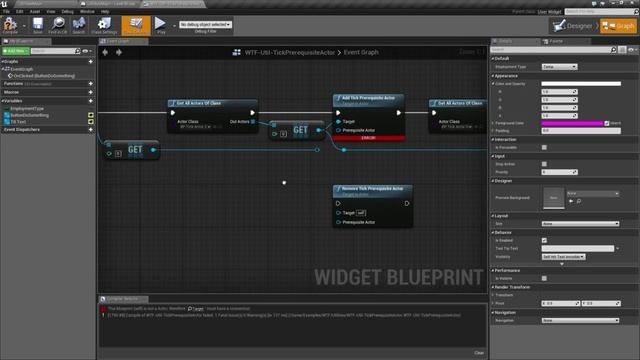Navigate forward in graph history
640x360 pixels.
[119, 52]
